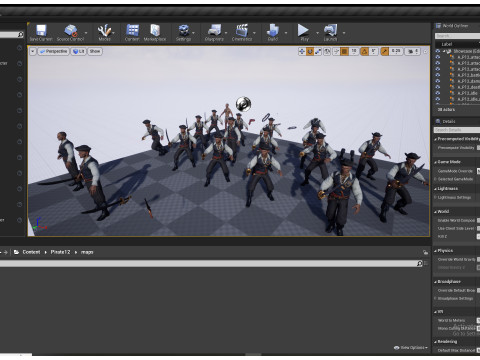Viewport: 480px width, 360px height.
Task: Click the left panel search magnifier icon
Action: [20, 34]
